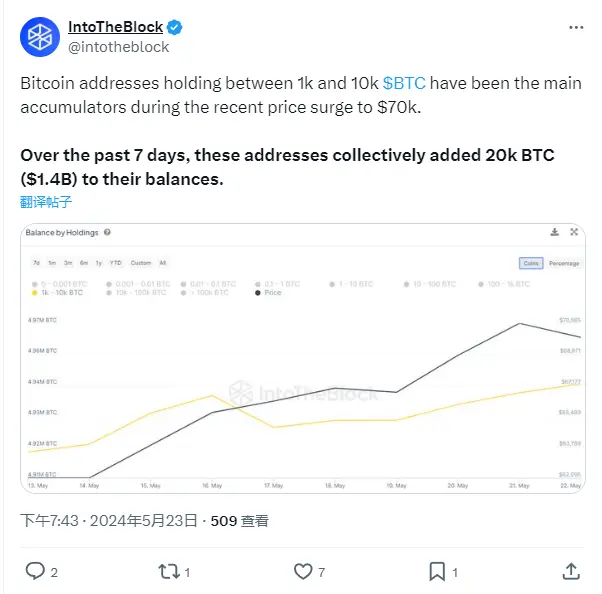
Task: Expand the chart to fullscreen
Action: click(x=574, y=232)
